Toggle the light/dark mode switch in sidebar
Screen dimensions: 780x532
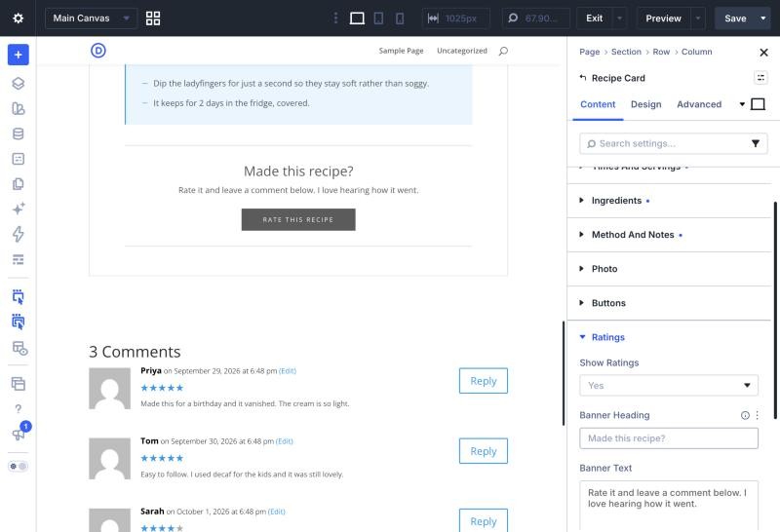(18, 467)
